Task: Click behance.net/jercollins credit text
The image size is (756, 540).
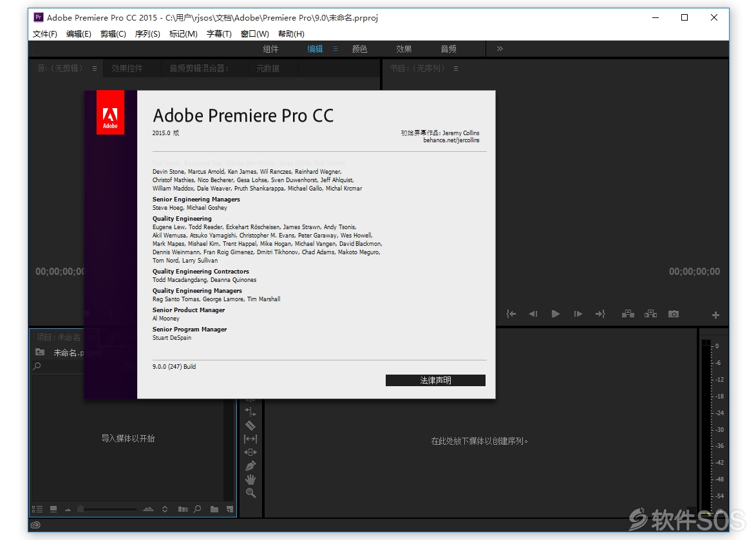Action: pyautogui.click(x=451, y=140)
